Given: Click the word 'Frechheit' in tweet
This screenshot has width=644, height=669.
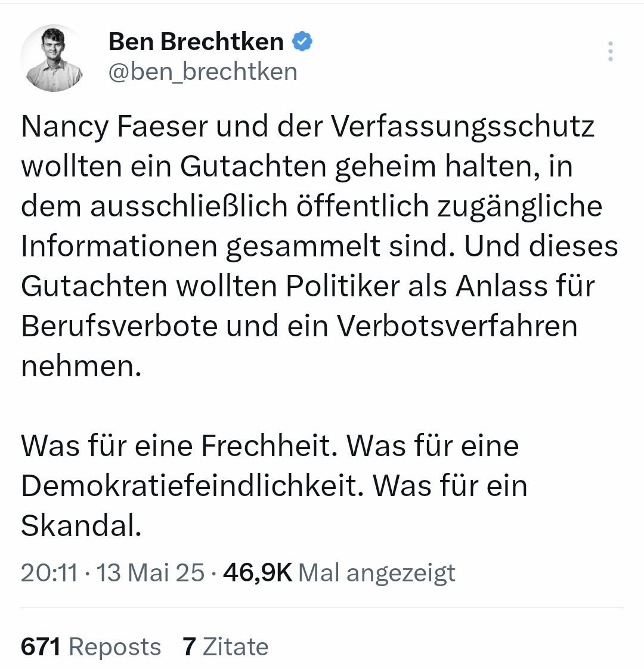Looking at the screenshot, I should pos(269,446).
